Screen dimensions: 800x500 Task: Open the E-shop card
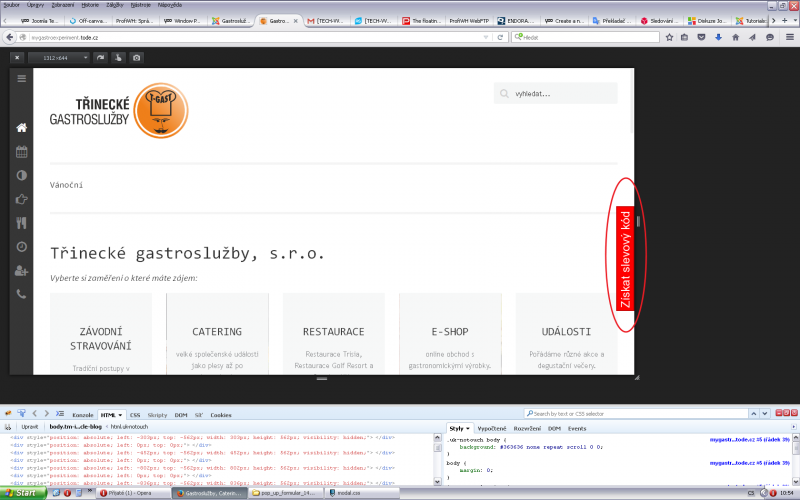[450, 334]
